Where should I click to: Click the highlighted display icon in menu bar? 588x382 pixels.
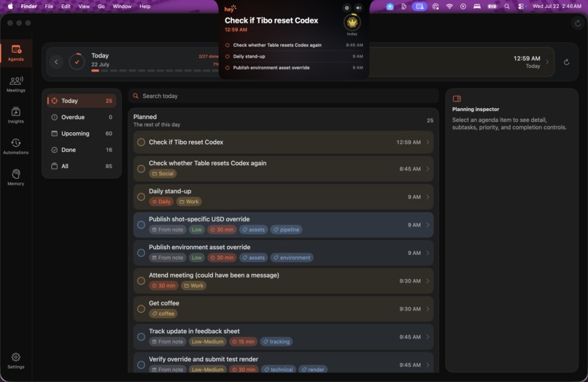[419, 7]
